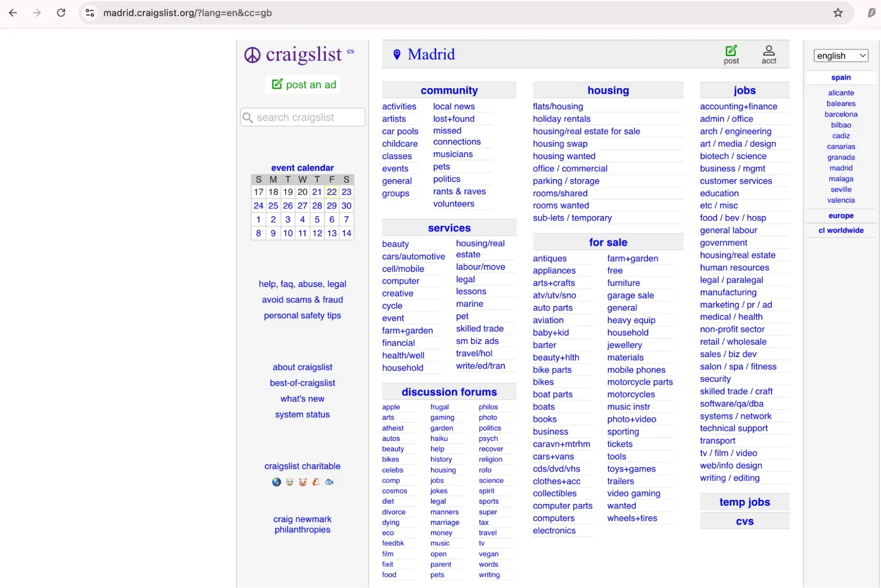
Task: Open the temp jobs header
Action: click(744, 502)
